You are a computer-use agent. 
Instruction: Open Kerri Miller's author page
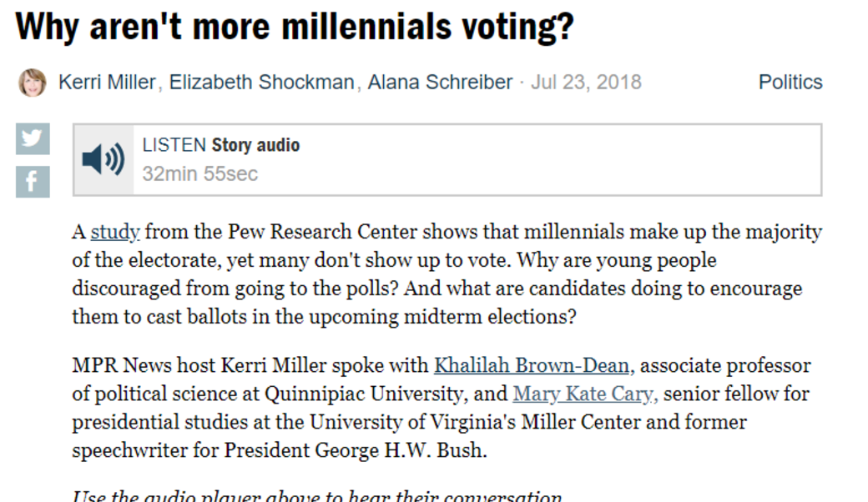pyautogui.click(x=107, y=83)
